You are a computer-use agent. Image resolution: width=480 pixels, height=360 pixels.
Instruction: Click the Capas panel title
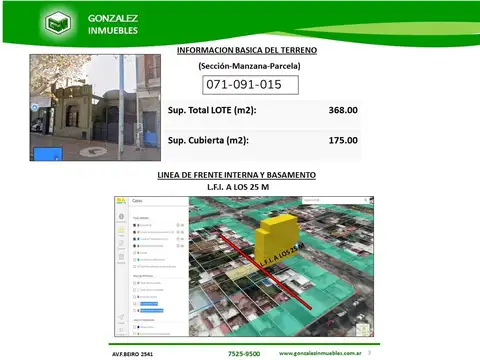tap(137, 201)
